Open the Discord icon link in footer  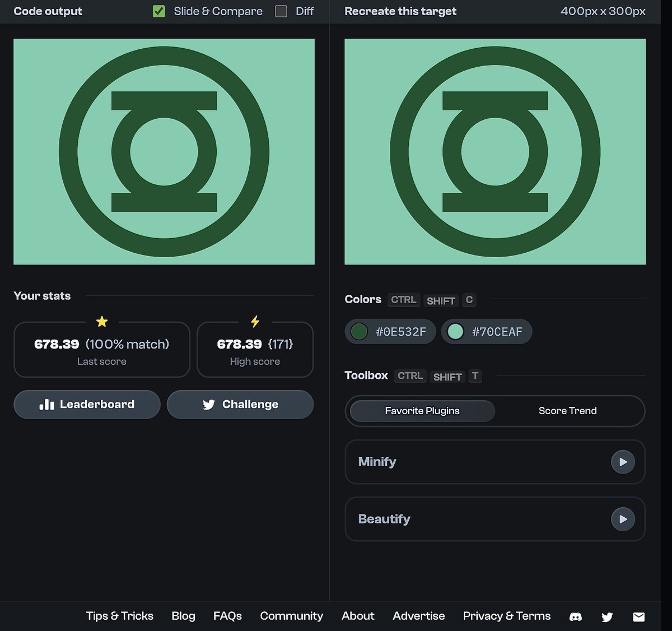coord(575,617)
